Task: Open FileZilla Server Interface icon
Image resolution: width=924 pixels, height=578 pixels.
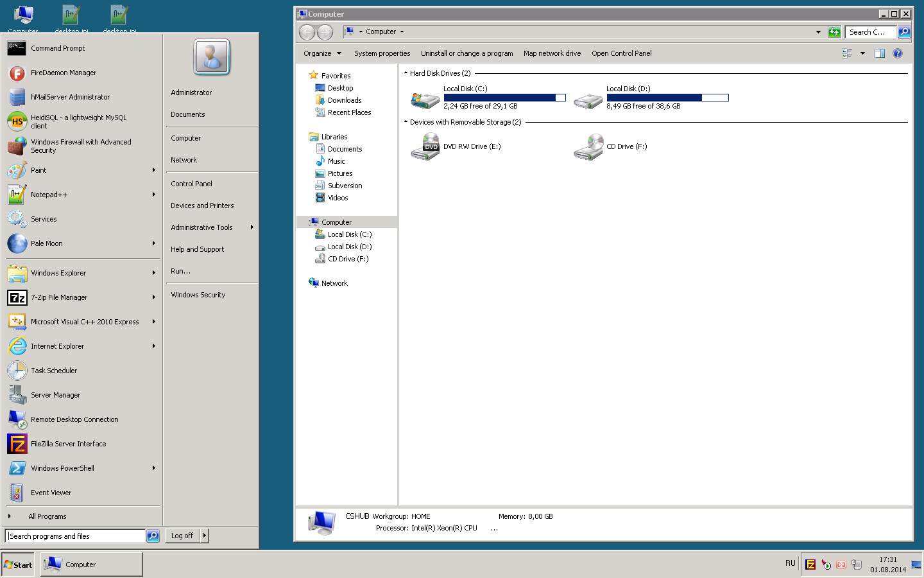Action: 17,444
